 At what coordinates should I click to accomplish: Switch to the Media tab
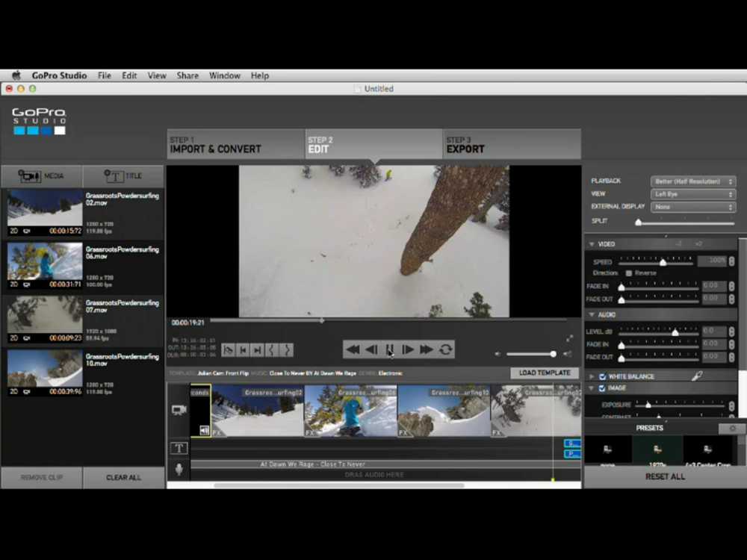(41, 176)
